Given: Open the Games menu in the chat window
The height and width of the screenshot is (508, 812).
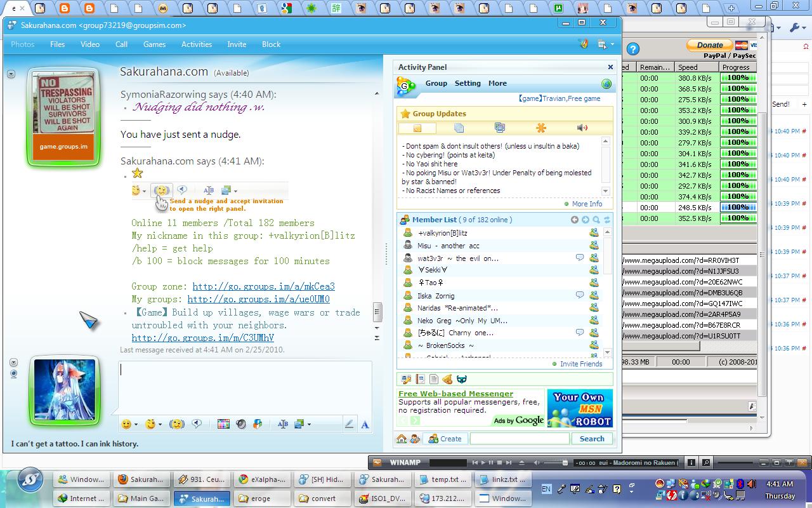Looking at the screenshot, I should (x=154, y=44).
